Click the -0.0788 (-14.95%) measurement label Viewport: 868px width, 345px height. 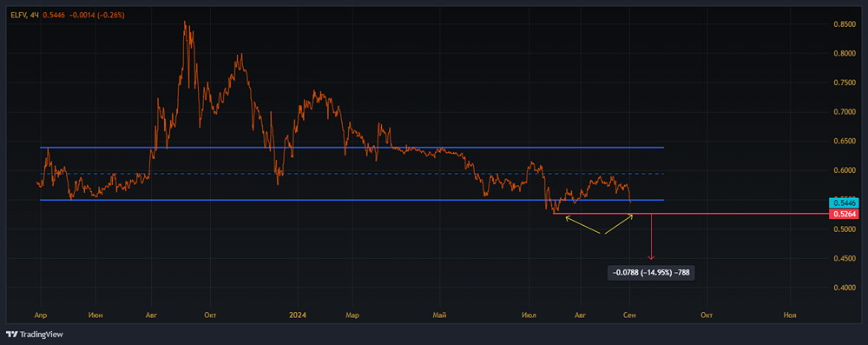click(651, 272)
